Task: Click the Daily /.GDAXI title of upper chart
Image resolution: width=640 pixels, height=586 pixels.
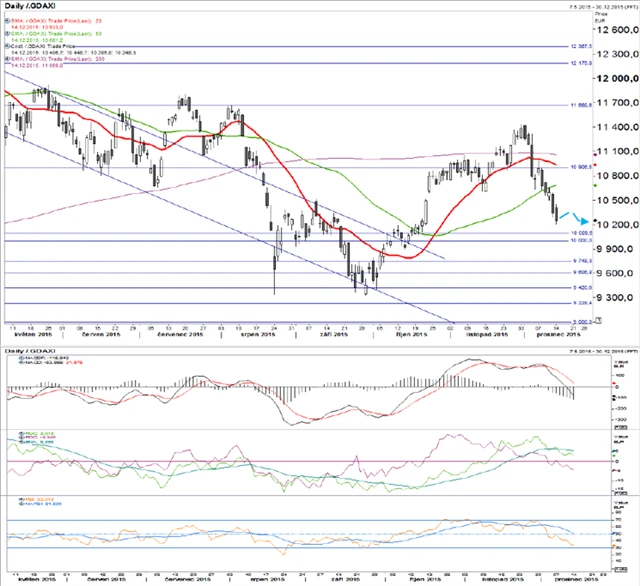Action: tap(30, 6)
